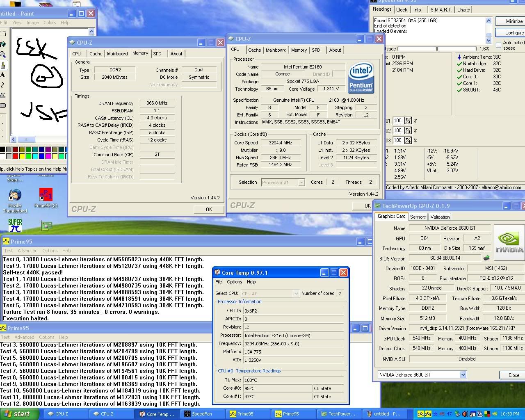525x420 pixels.
Task: Select the Rounded Rectangle tool in Paint
Action: (x=2, y=106)
